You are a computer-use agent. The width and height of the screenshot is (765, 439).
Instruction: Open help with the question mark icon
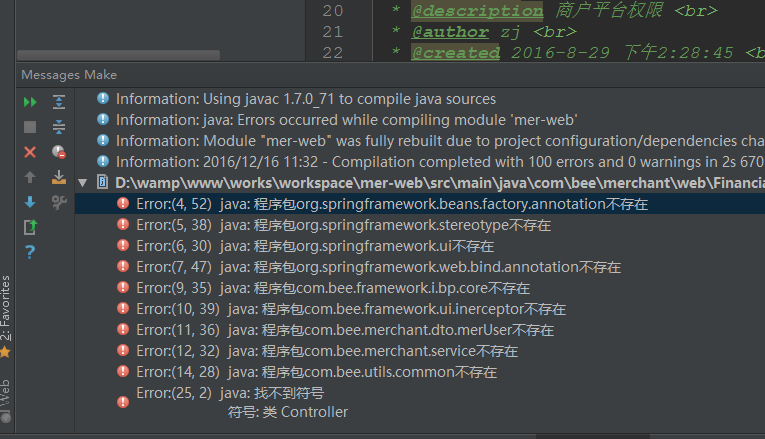[30, 252]
